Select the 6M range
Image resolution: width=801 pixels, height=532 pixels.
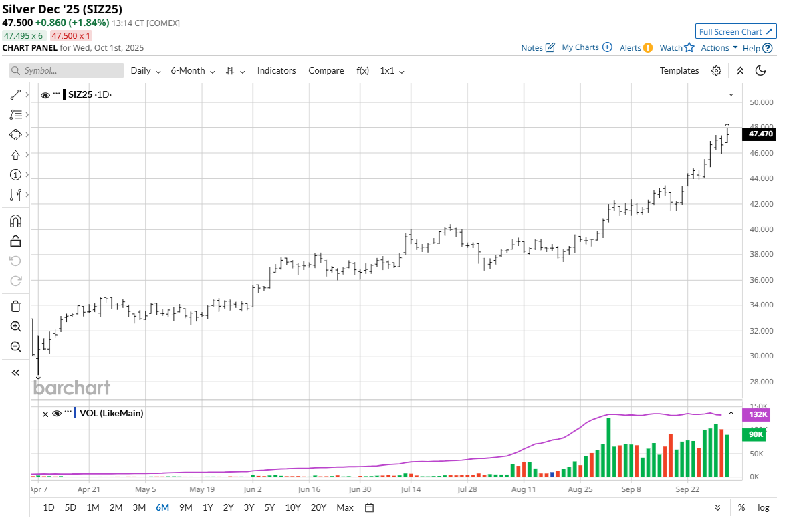162,507
